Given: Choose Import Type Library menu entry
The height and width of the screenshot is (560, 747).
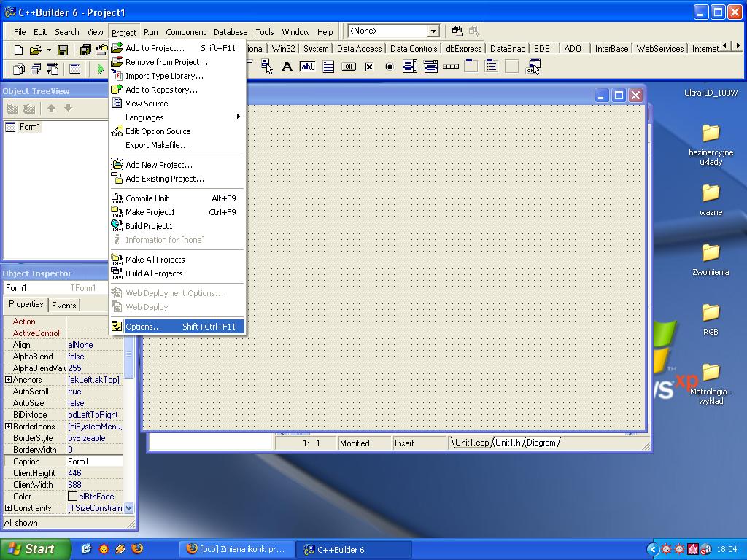Looking at the screenshot, I should coord(177,76).
